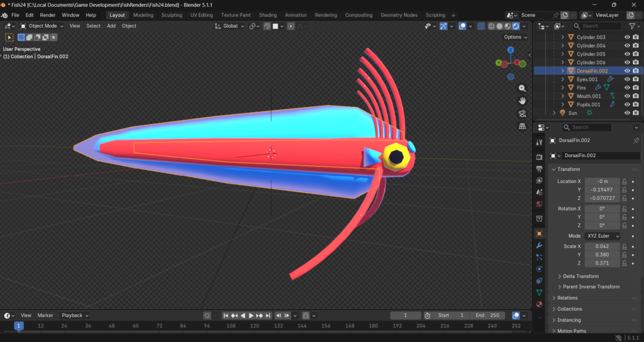The height and width of the screenshot is (342, 644).
Task: Click the Scale X value field
Action: click(602, 246)
